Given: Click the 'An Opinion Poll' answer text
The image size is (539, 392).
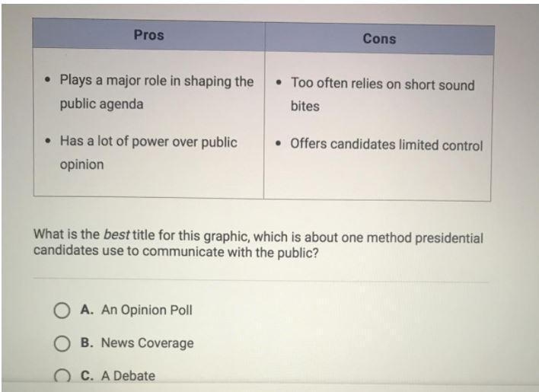Looking at the screenshot, I should [x=146, y=310].
